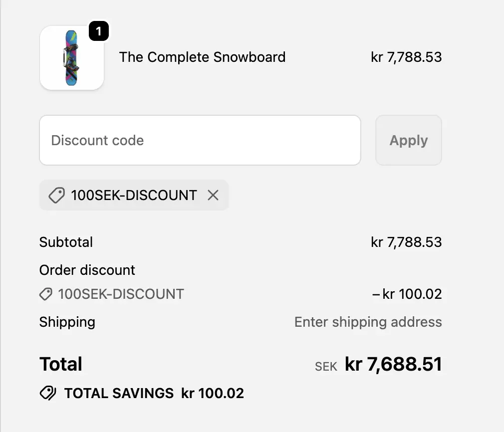This screenshot has height=432, width=504.
Task: Click inside the Discount code field
Action: [x=200, y=140]
